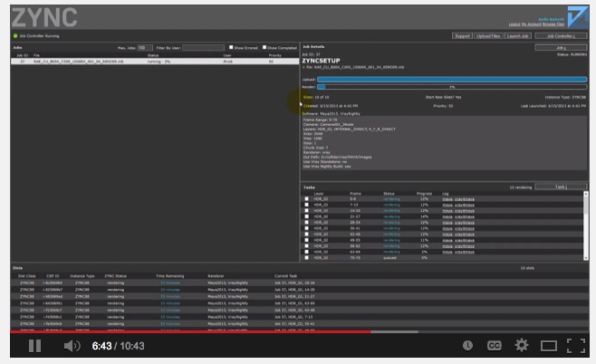
Task: Click the rendering status for frames 49-55
Action: (391, 240)
